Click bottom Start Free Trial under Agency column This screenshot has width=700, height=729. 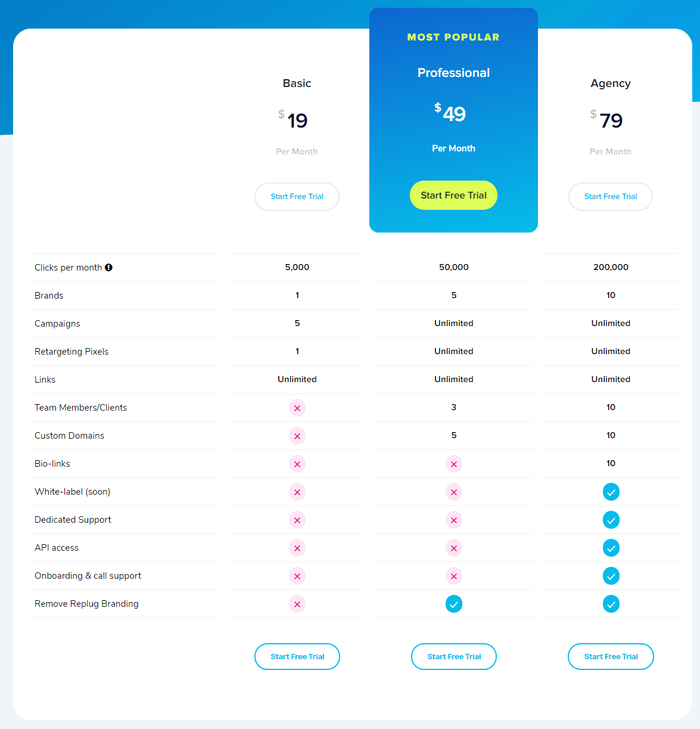[611, 656]
